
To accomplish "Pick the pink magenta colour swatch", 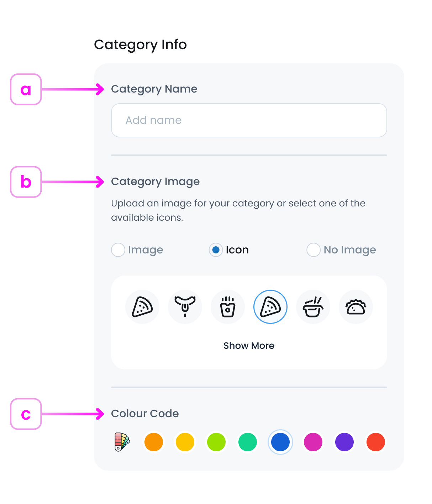I will 313,442.
